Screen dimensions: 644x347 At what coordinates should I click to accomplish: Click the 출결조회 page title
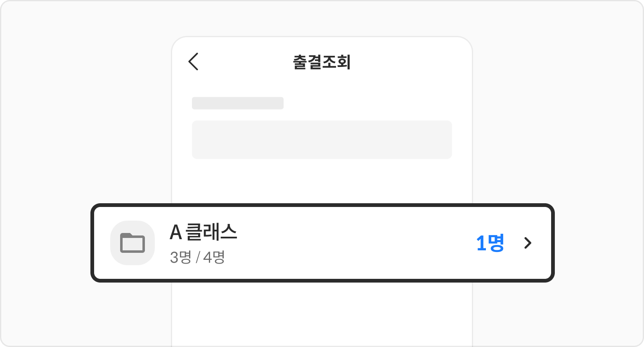pyautogui.click(x=322, y=62)
